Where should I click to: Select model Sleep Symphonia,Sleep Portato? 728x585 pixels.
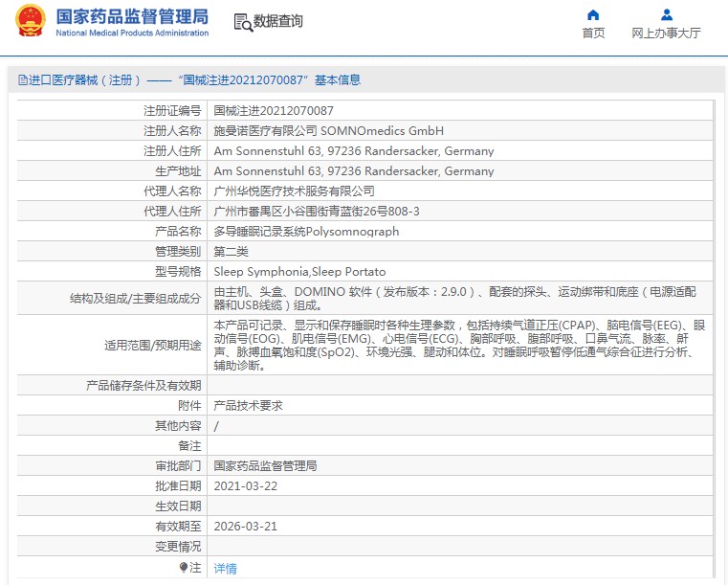(x=299, y=271)
